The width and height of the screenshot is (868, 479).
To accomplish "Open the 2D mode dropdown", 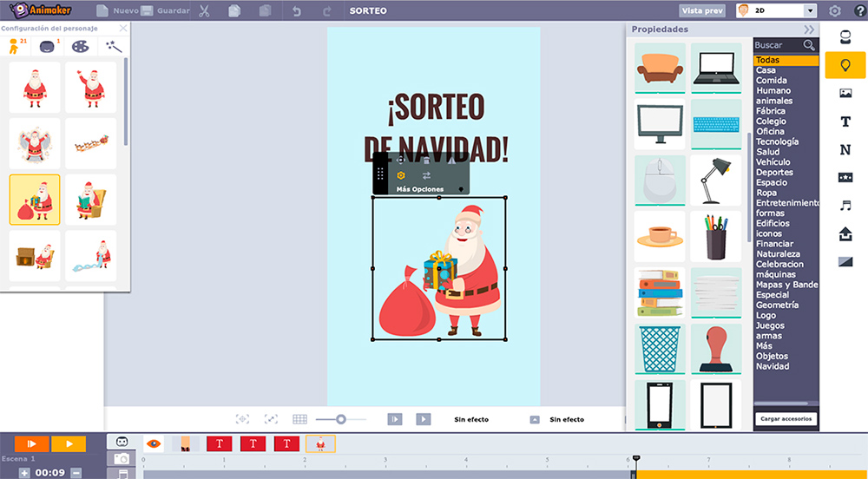I will point(810,10).
